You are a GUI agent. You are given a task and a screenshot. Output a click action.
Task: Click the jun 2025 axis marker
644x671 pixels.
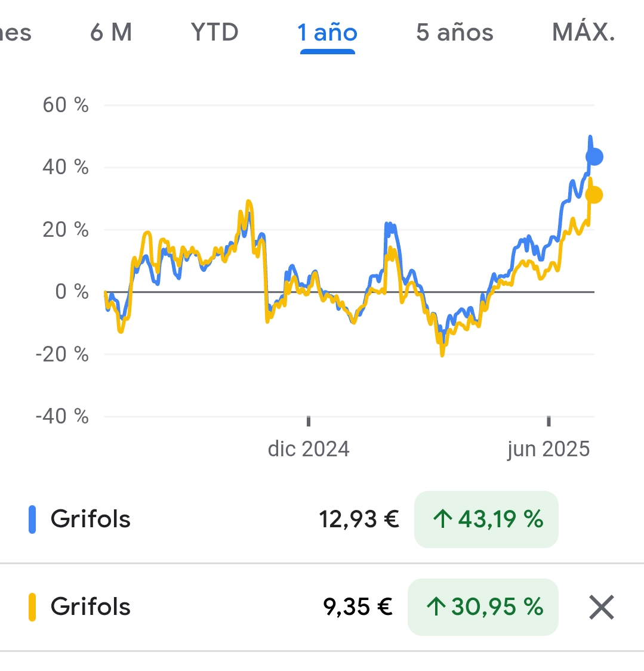click(549, 449)
